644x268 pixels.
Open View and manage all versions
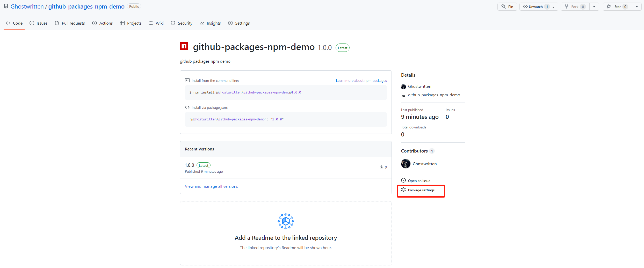211,186
